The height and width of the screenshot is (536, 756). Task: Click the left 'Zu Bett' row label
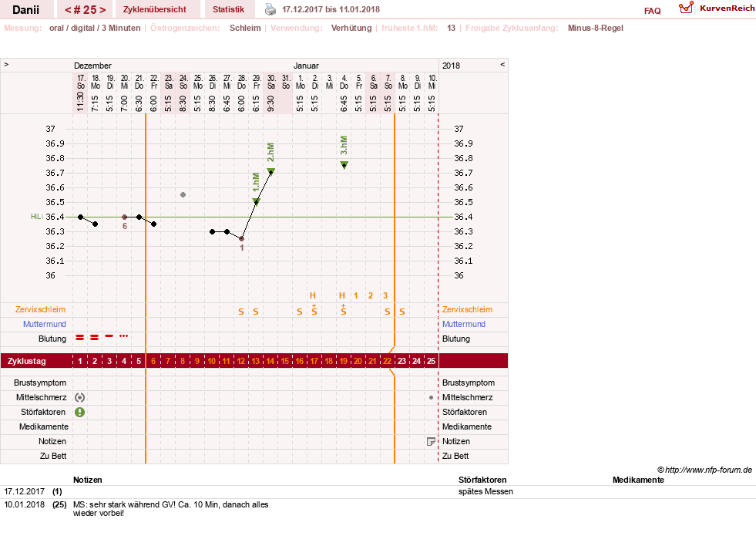click(x=53, y=456)
